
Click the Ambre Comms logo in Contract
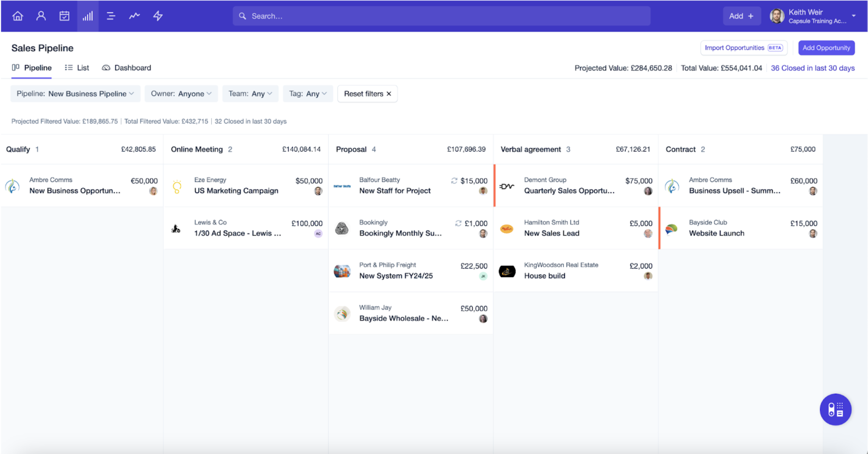[x=672, y=186]
